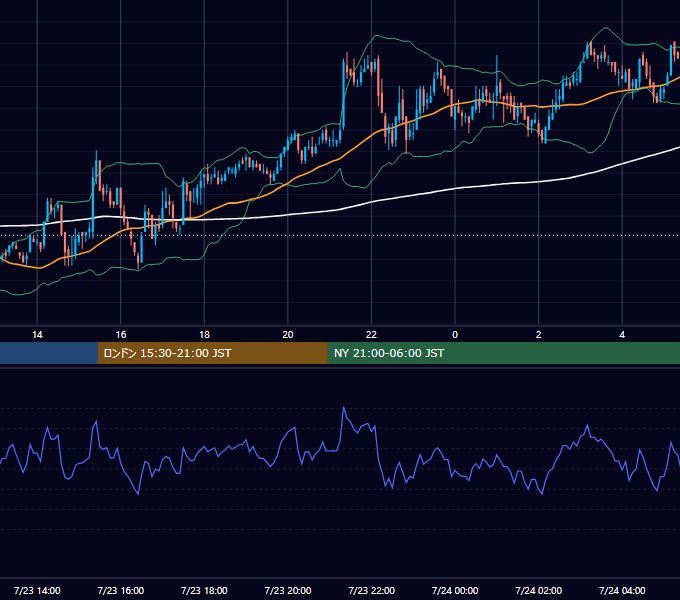Click the 7/24 04:00 time label
This screenshot has height=600, width=680.
click(x=622, y=590)
